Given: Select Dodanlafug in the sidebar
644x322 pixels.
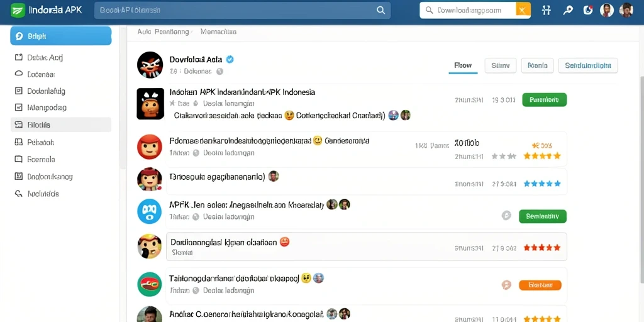Looking at the screenshot, I should tap(61, 91).
